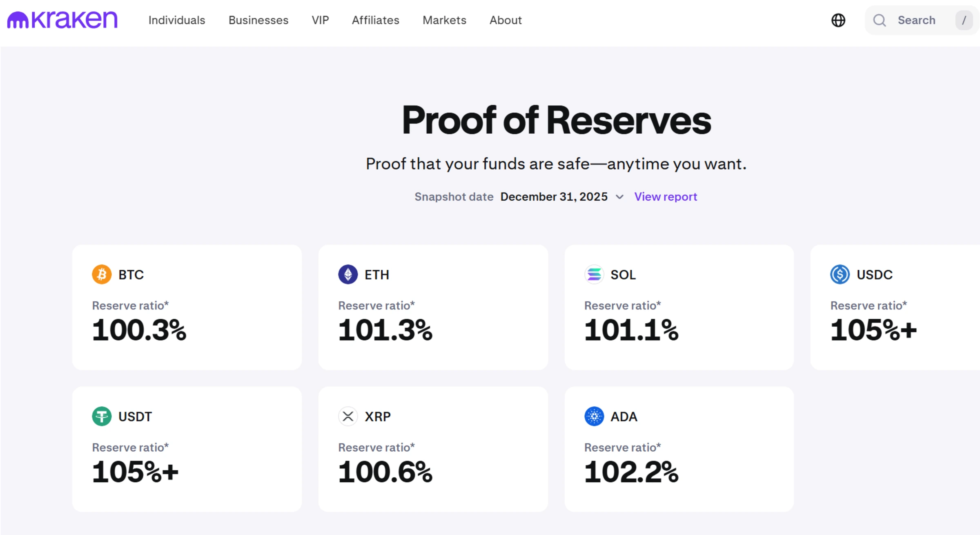
Task: Click the XRP coin icon
Action: [347, 416]
